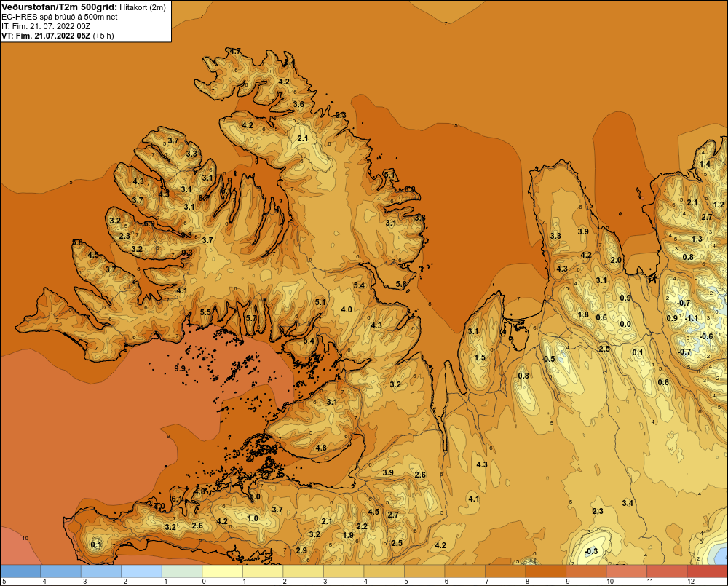The height and width of the screenshot is (586, 728).
Task: Click the legend swatch between 11 and 12
Action: pyautogui.click(x=667, y=571)
